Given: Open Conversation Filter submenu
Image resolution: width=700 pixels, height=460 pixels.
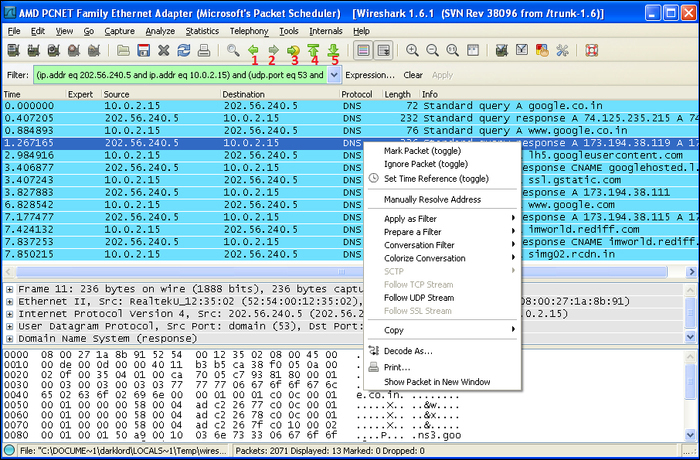Looking at the screenshot, I should [442, 245].
